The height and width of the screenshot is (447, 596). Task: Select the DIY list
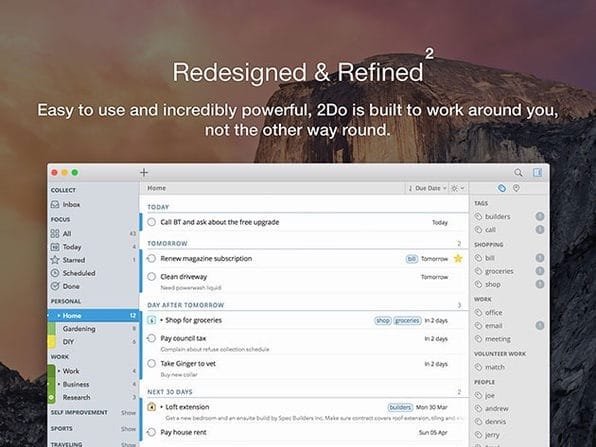tap(94, 342)
